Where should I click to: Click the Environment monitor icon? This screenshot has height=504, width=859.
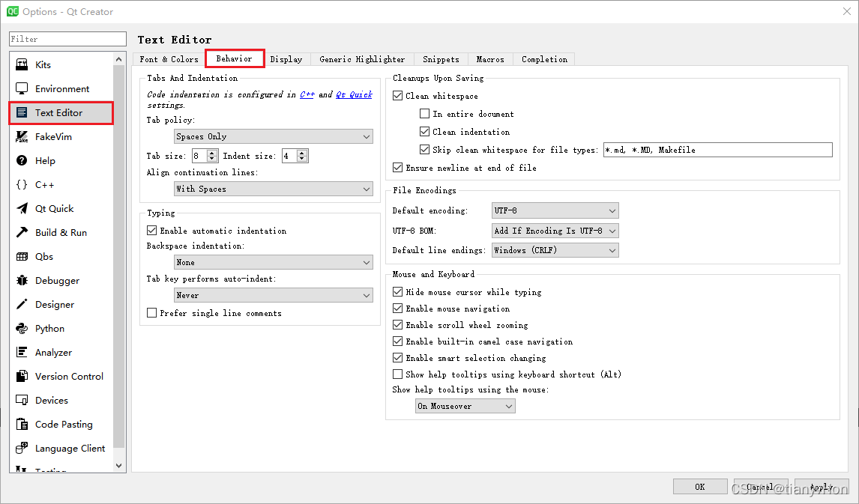(22, 88)
